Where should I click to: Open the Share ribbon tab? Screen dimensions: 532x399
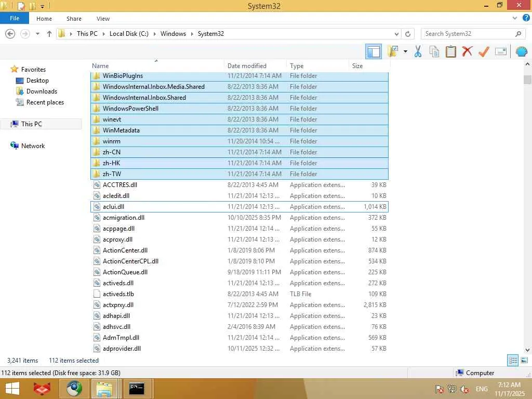[74, 19]
